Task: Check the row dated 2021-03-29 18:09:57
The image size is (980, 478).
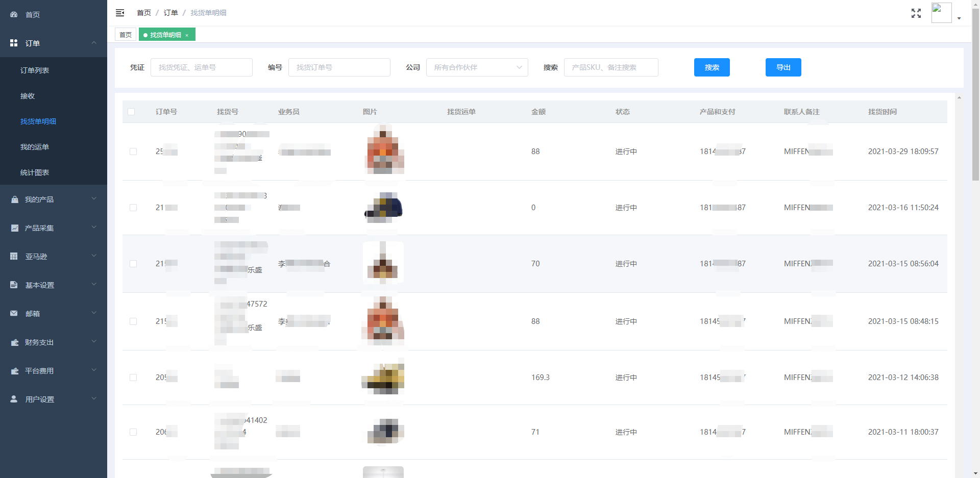Action: point(133,152)
